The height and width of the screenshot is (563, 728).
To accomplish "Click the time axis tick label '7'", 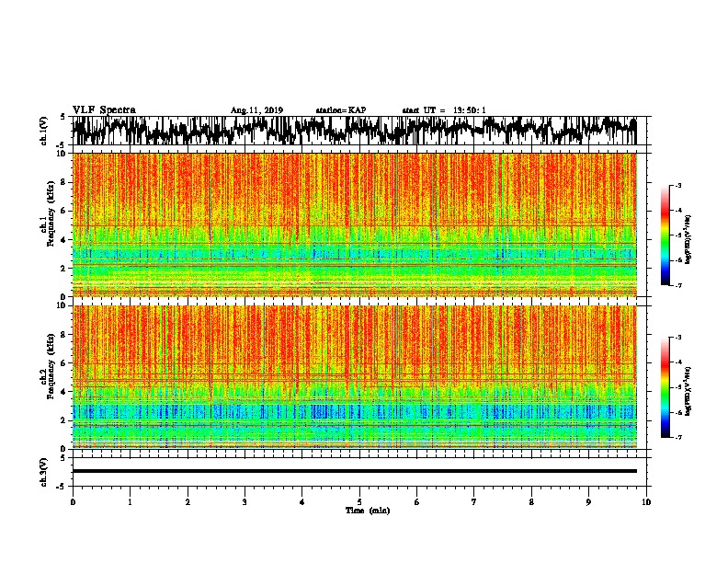I will [474, 502].
